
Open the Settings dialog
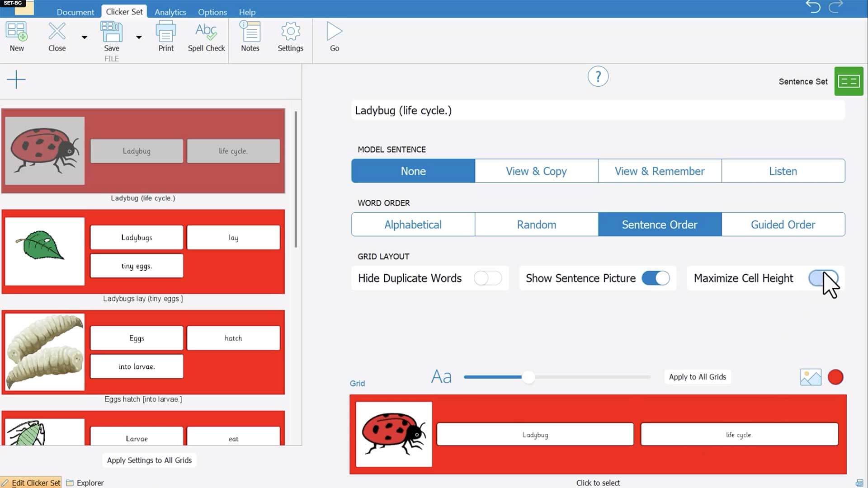point(290,36)
